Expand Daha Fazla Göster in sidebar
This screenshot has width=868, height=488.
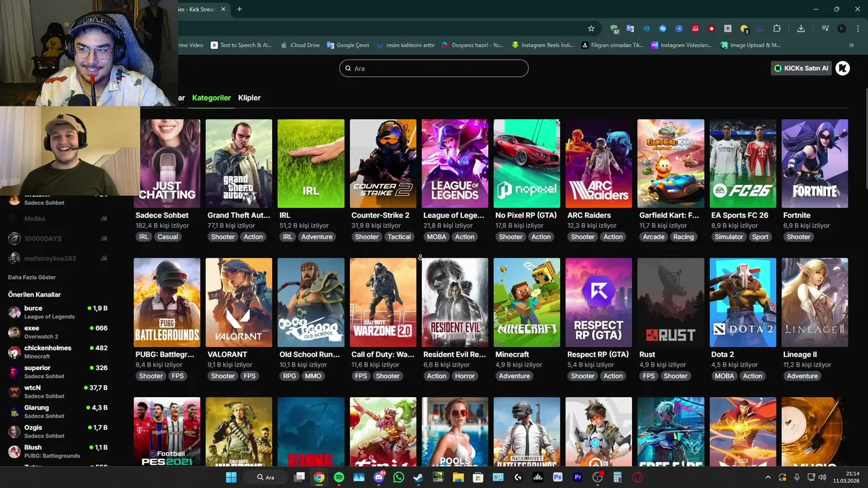(x=32, y=277)
